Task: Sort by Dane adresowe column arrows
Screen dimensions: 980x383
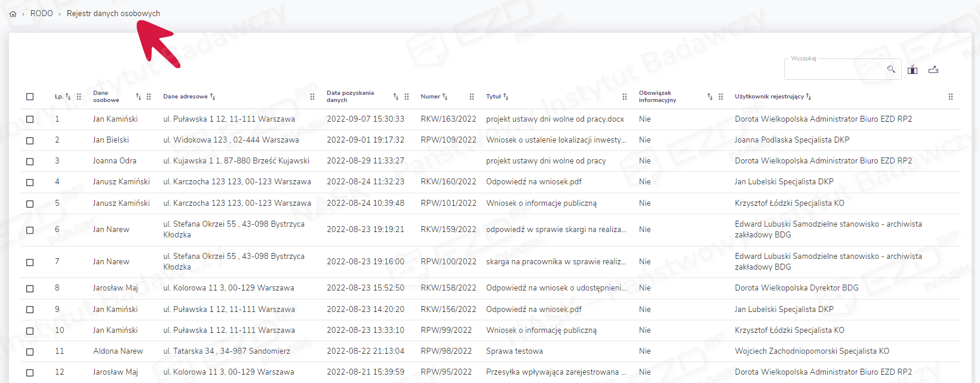Action: coord(213,97)
